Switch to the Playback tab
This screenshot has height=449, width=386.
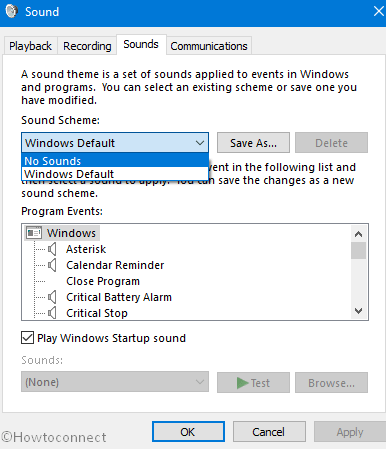[30, 46]
